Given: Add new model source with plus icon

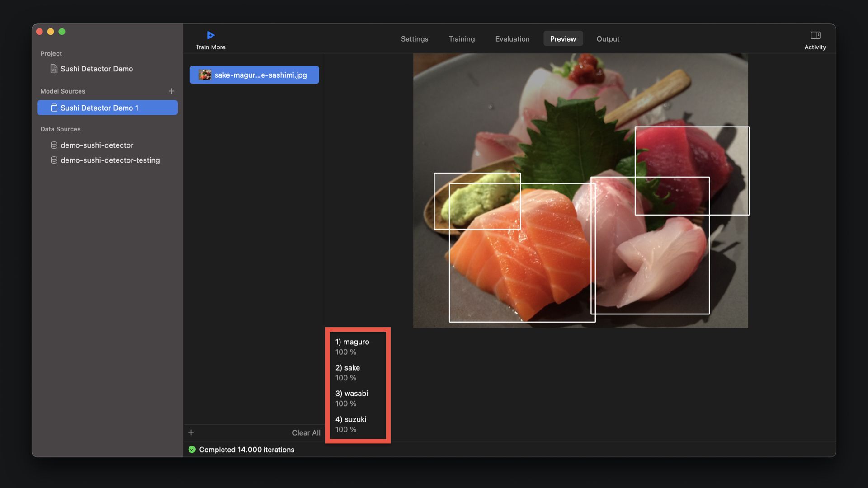Looking at the screenshot, I should 171,91.
